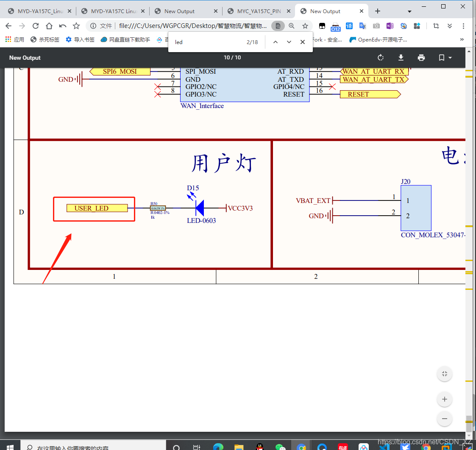The width and height of the screenshot is (476, 450).
Task: Click the undo-close-tab arrow icon
Action: [x=63, y=26]
